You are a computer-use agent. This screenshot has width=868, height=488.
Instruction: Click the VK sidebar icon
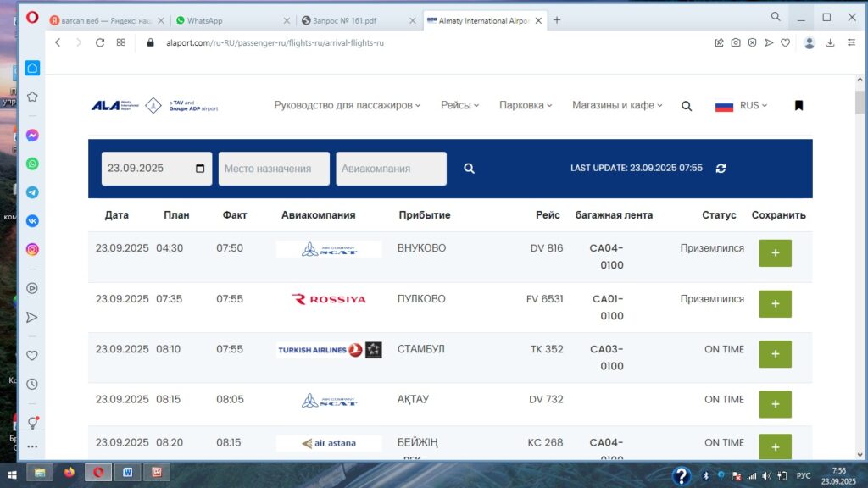pos(32,221)
